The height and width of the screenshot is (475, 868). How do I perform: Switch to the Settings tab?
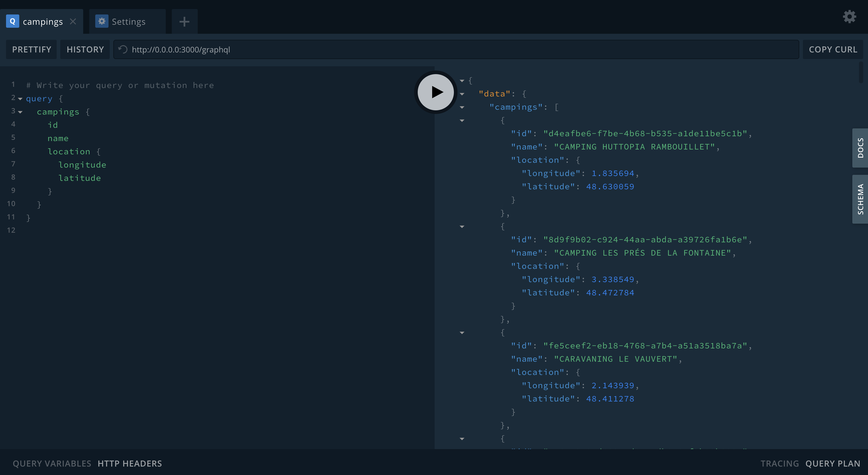128,22
